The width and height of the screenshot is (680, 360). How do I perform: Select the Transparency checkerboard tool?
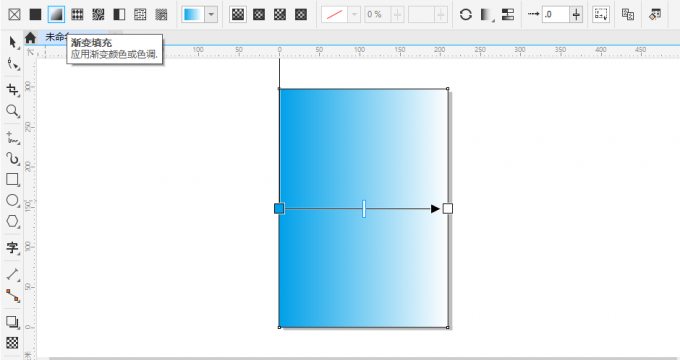[x=13, y=343]
